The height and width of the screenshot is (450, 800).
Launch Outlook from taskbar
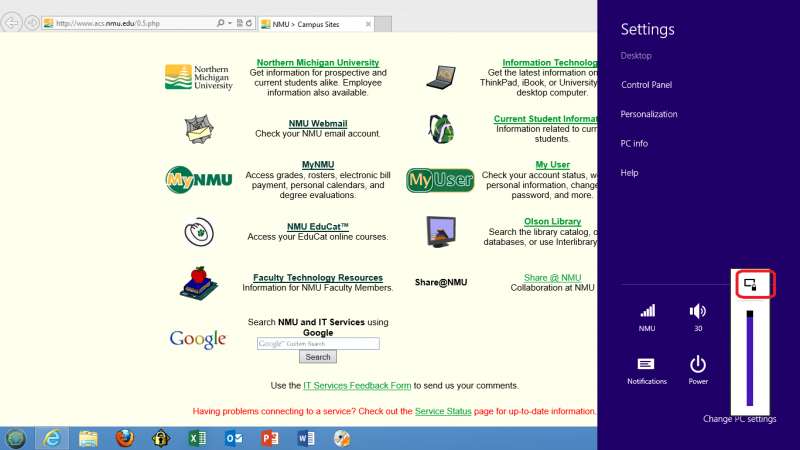tap(234, 438)
